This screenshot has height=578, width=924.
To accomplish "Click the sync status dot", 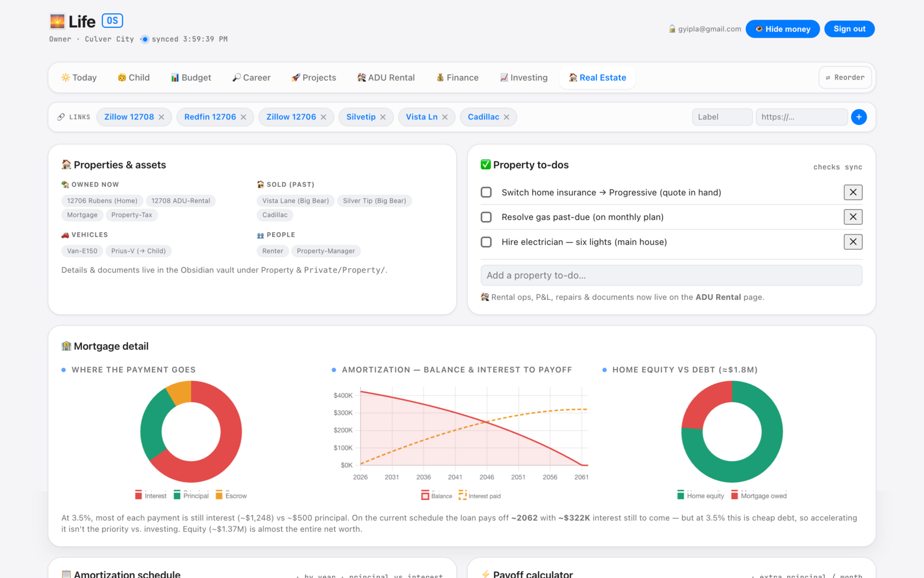I will (145, 39).
